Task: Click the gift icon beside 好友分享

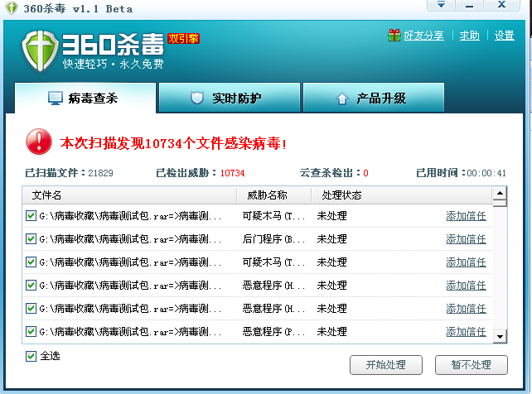Action: (x=394, y=36)
